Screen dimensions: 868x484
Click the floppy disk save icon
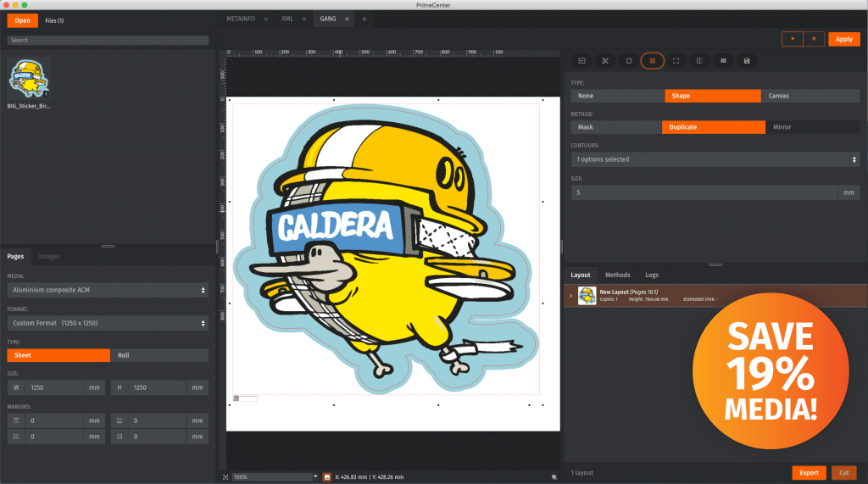[x=746, y=61]
